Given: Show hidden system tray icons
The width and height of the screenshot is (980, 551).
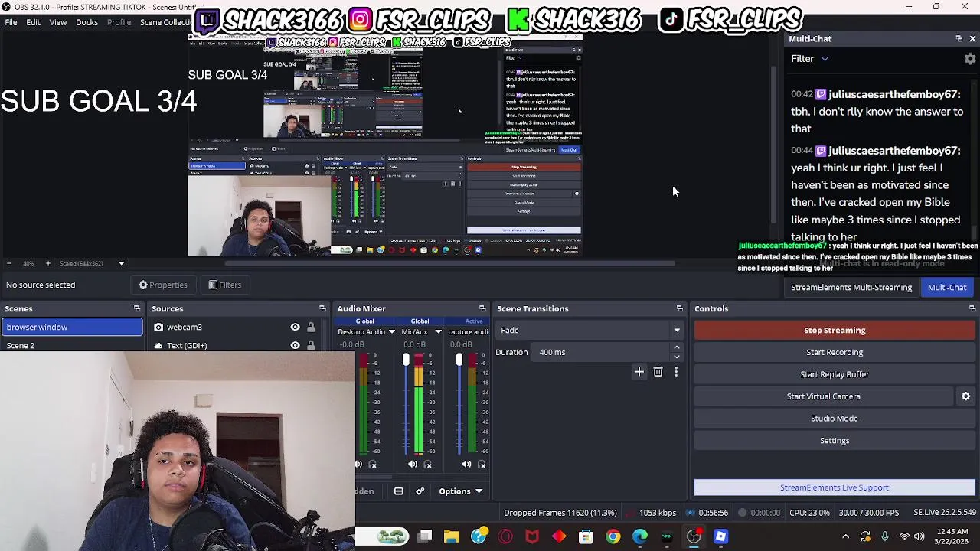Looking at the screenshot, I should tap(845, 536).
